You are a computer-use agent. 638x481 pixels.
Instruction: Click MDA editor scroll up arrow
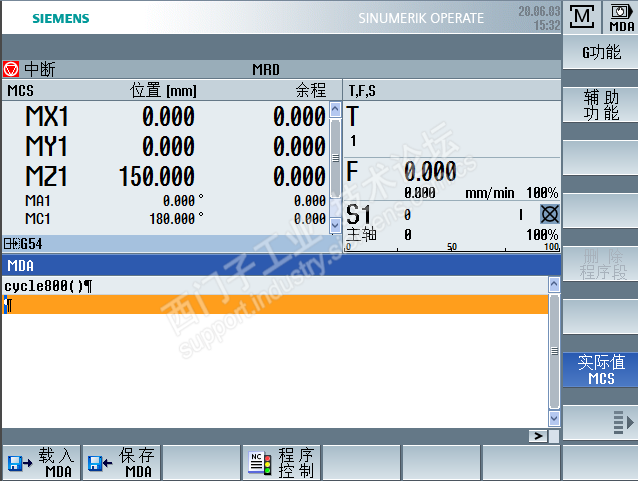point(554,284)
